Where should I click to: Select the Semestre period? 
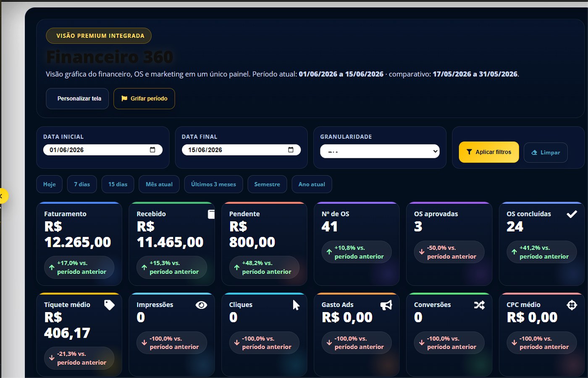coord(267,184)
